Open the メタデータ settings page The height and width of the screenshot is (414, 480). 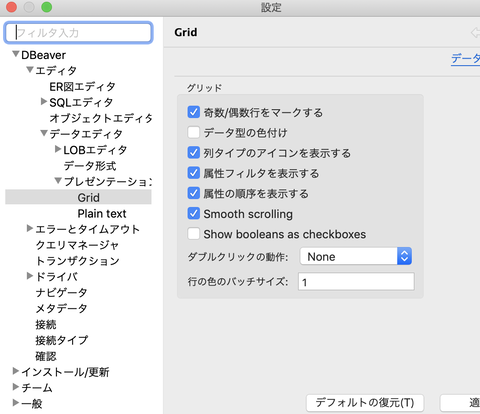61,308
